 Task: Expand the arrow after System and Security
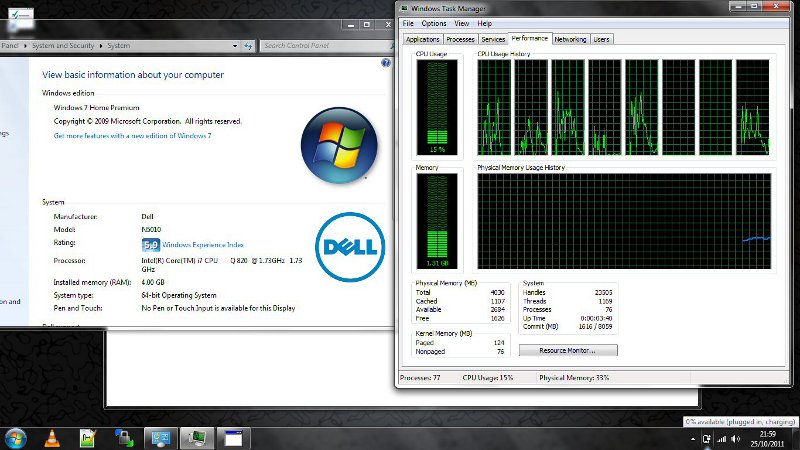tap(101, 46)
